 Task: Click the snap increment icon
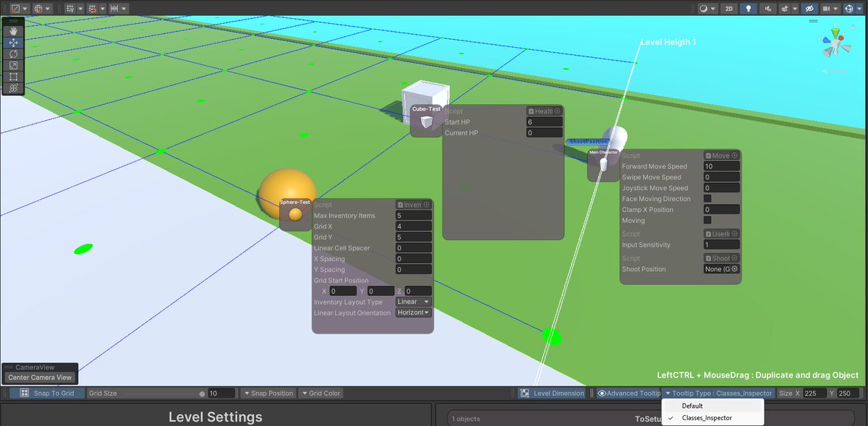(114, 9)
